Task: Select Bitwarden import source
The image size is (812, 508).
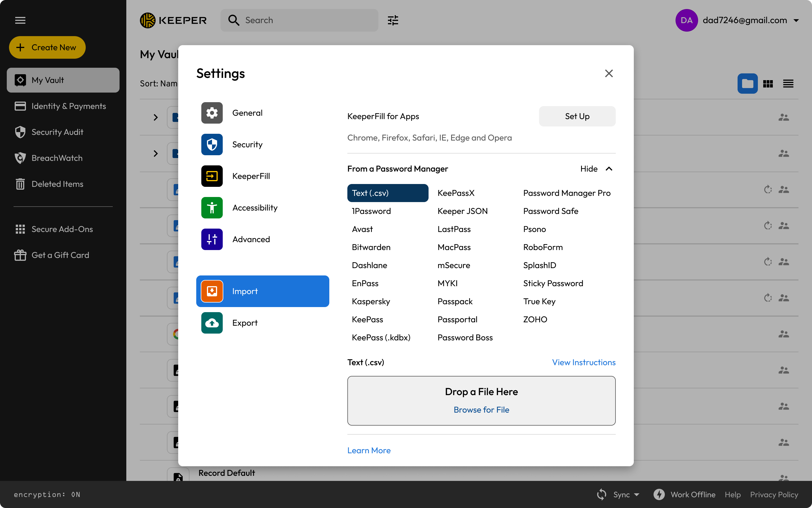Action: [371, 247]
